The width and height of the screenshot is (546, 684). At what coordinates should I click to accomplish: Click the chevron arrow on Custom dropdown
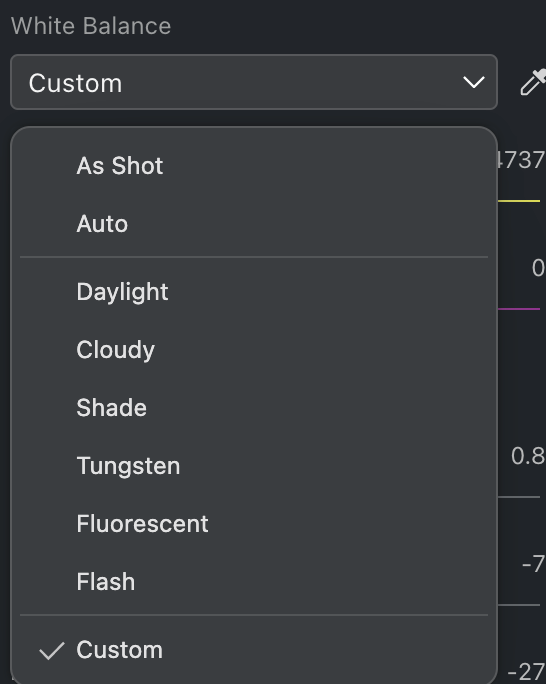pos(474,82)
